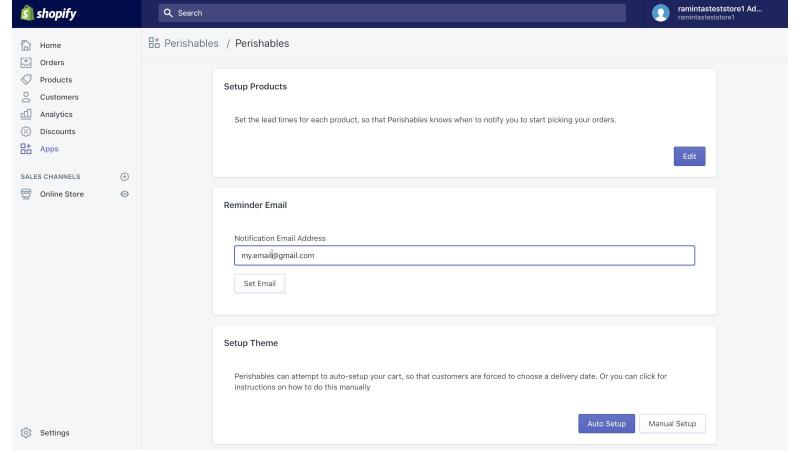Click the Manual Setup button
The height and width of the screenshot is (450, 800).
point(672,423)
